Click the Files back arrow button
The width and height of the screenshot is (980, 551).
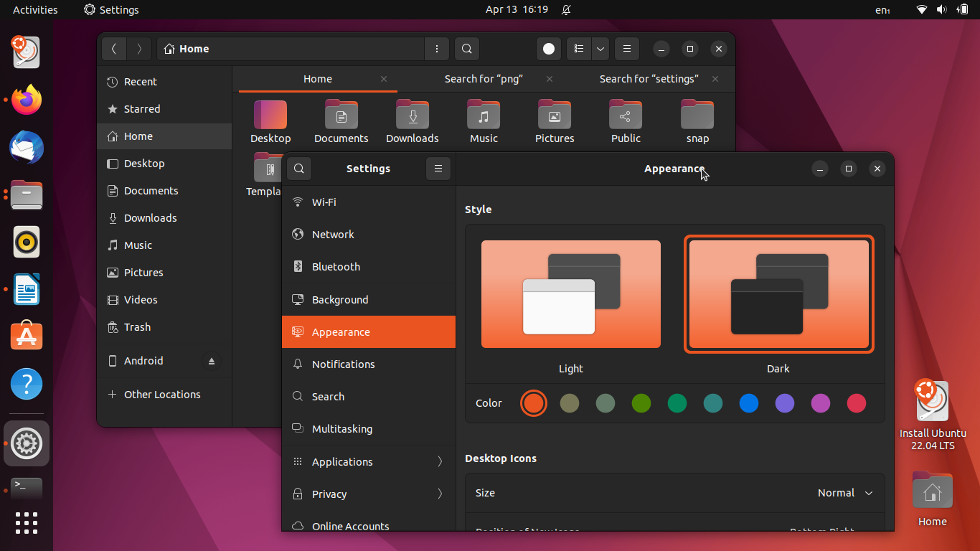[x=114, y=49]
